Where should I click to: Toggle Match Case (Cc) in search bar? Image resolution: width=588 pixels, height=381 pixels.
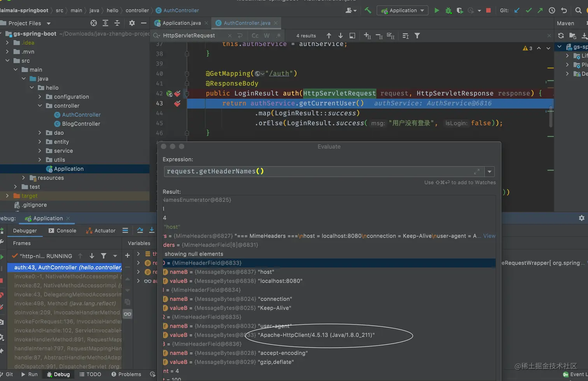255,36
